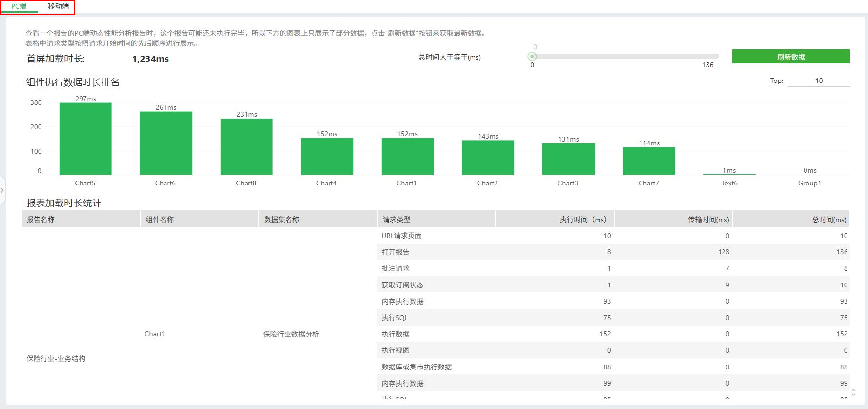
Task: Select the Chart6 bar showing 261ms
Action: (166, 143)
